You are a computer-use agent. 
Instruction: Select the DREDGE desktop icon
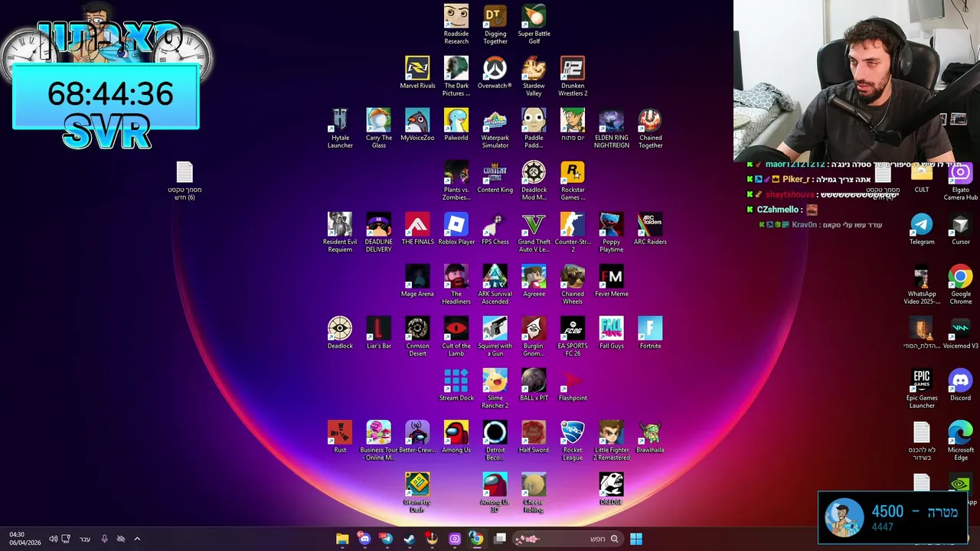click(x=612, y=489)
